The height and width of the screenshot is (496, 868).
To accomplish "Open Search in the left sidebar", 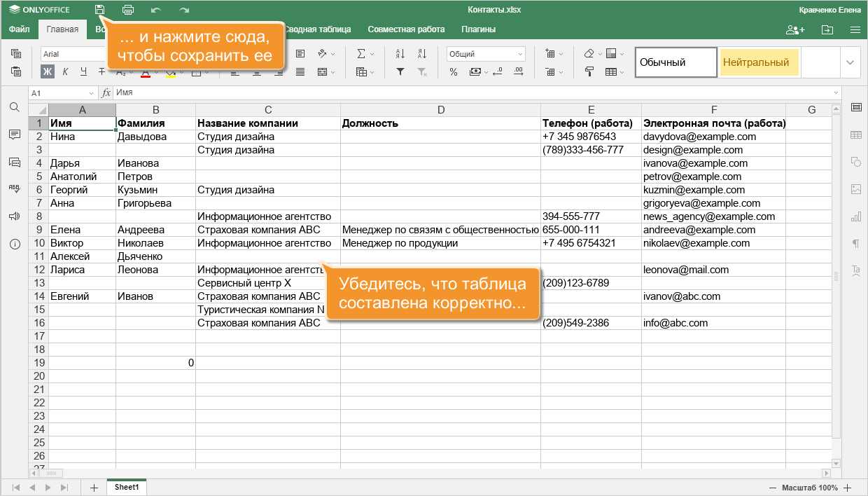I will [14, 106].
